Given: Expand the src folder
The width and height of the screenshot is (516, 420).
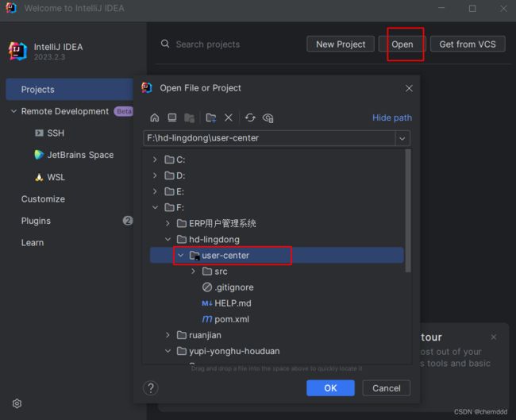Looking at the screenshot, I should 194,272.
